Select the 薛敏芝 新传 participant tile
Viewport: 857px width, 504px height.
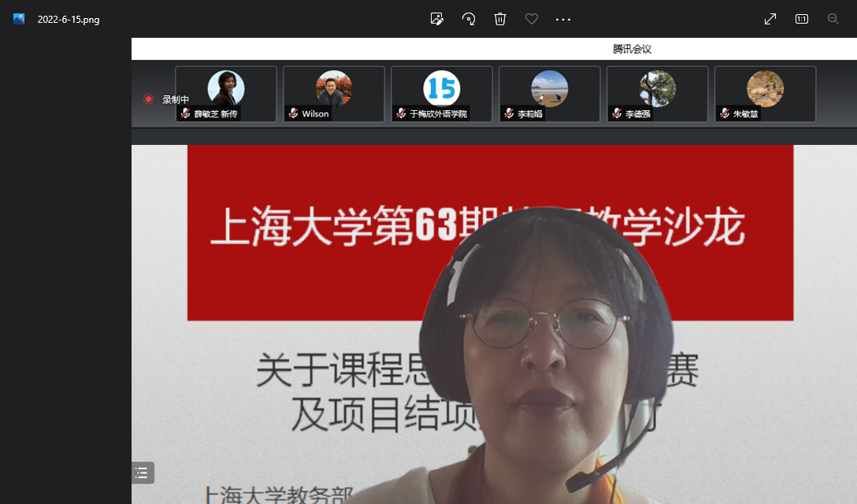point(226,94)
